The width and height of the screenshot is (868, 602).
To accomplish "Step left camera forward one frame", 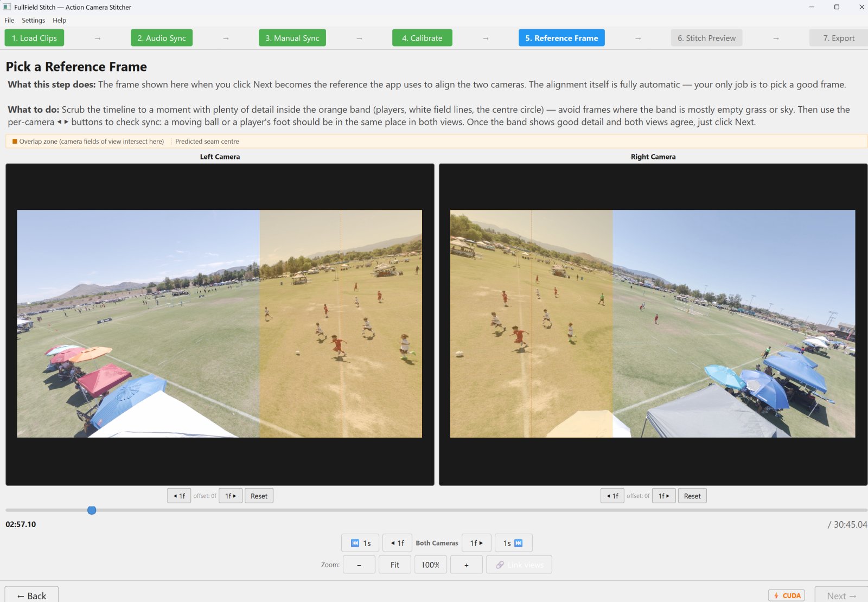I will click(x=231, y=496).
